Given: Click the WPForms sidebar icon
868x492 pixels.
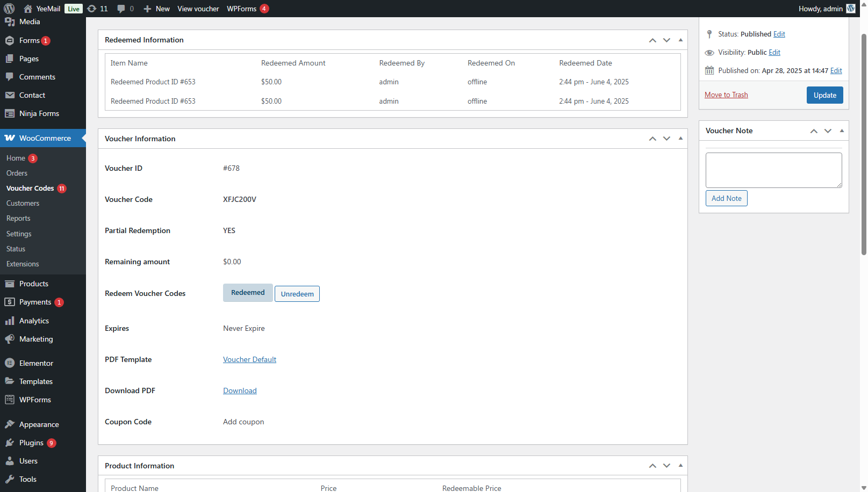Looking at the screenshot, I should [10, 400].
